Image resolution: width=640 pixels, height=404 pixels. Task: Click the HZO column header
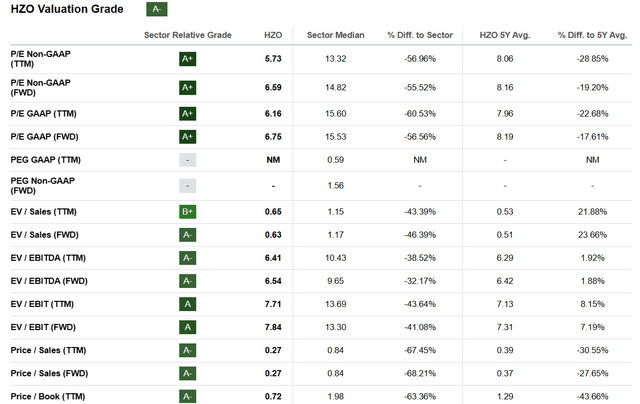tap(273, 35)
